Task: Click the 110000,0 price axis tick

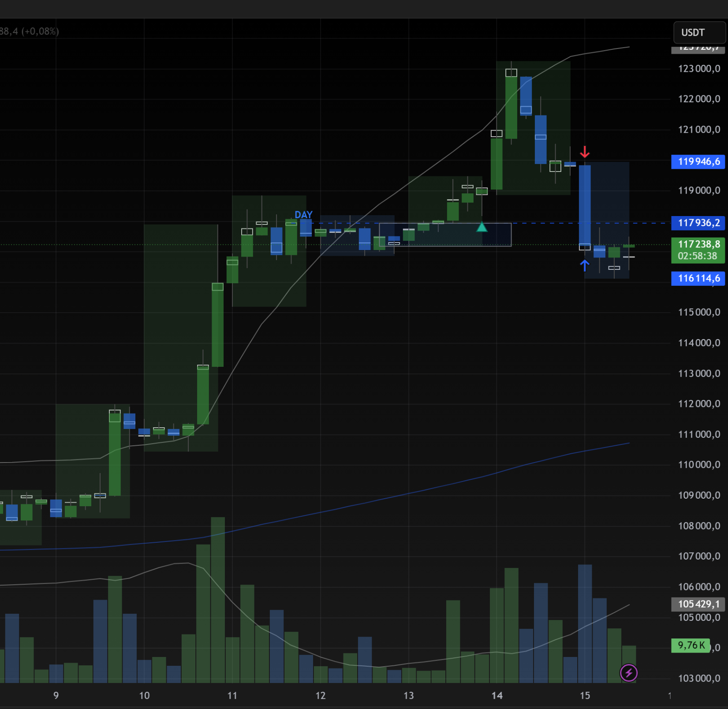Action: 699,465
